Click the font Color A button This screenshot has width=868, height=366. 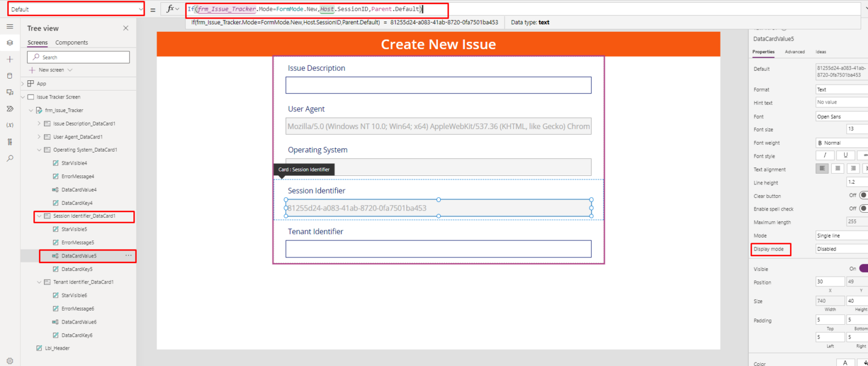click(845, 363)
